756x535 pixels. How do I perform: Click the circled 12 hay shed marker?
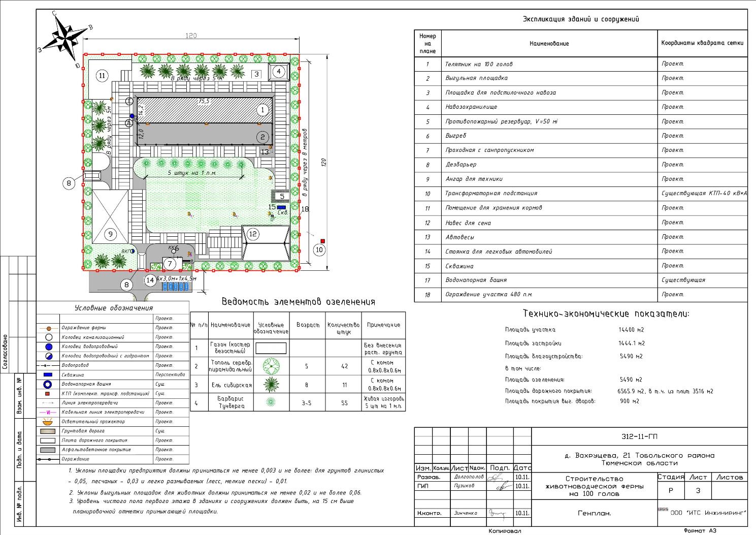point(253,234)
